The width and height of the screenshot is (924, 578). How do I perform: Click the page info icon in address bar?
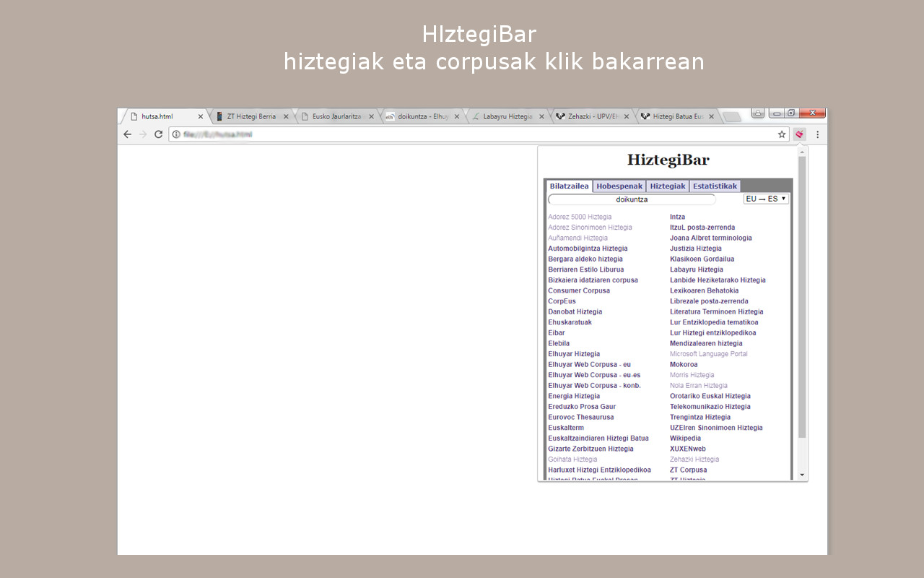[x=175, y=134]
